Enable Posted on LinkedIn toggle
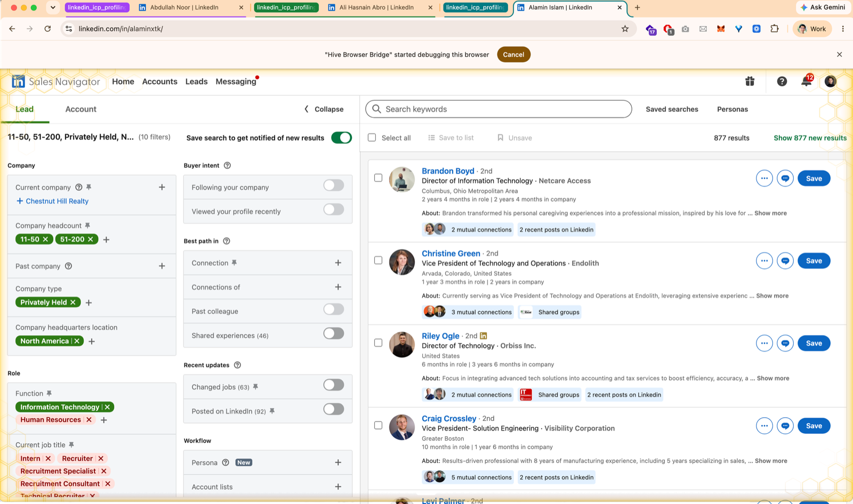Viewport: 853px width, 504px height. pos(334,409)
